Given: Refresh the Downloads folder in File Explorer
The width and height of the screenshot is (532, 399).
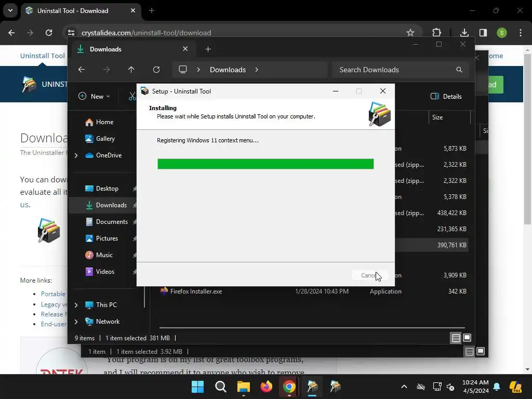Looking at the screenshot, I should click(156, 70).
